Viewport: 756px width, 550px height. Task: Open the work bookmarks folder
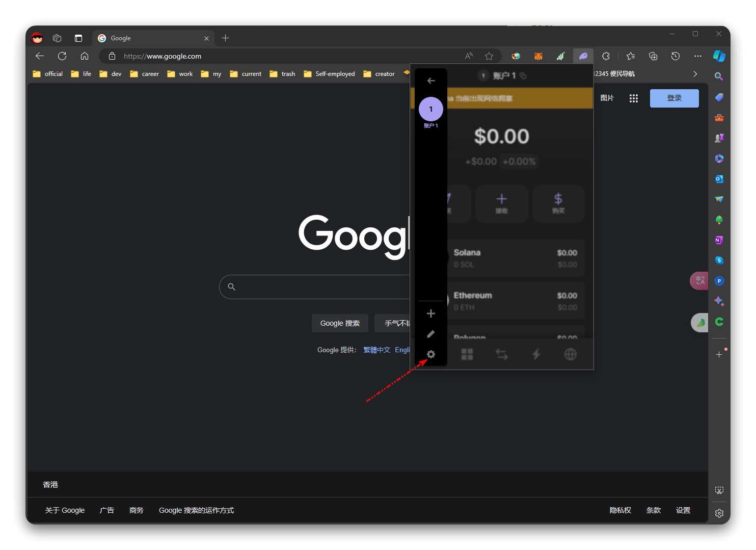tap(180, 74)
